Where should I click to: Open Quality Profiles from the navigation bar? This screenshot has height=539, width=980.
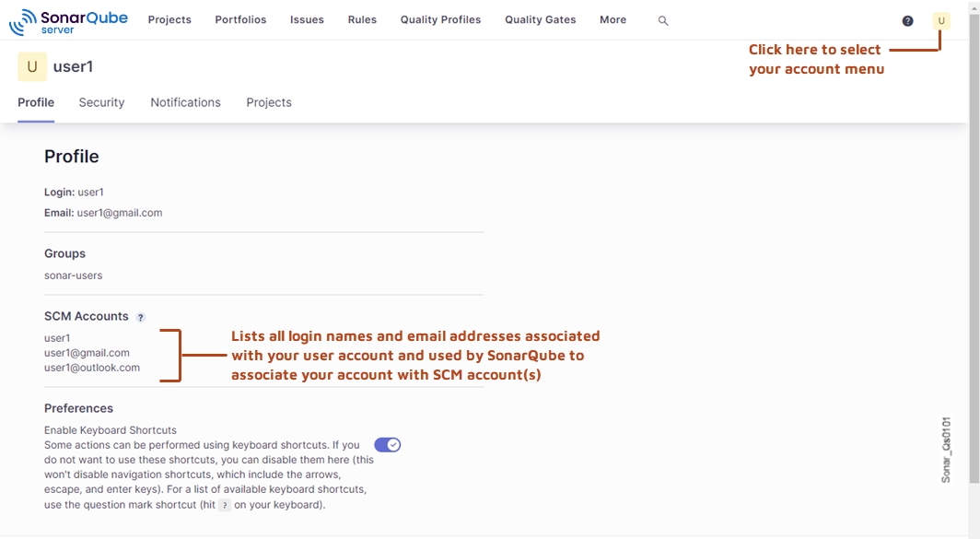tap(440, 20)
